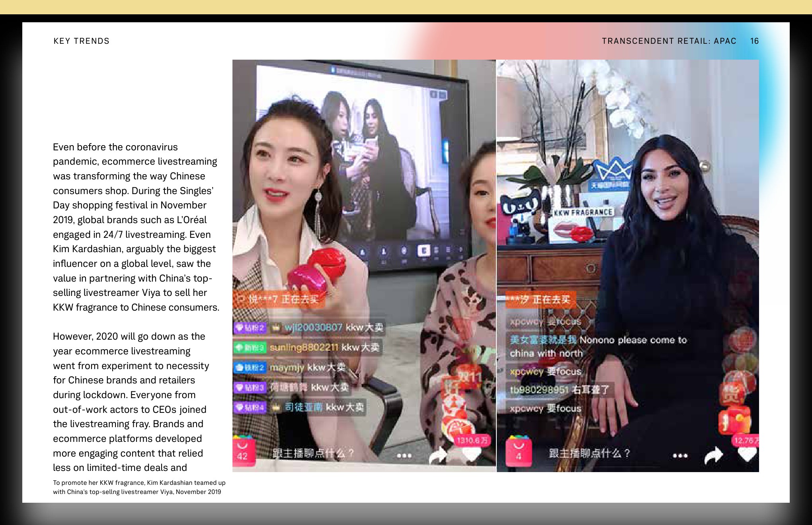Tap the white heart in right livestream

(747, 454)
